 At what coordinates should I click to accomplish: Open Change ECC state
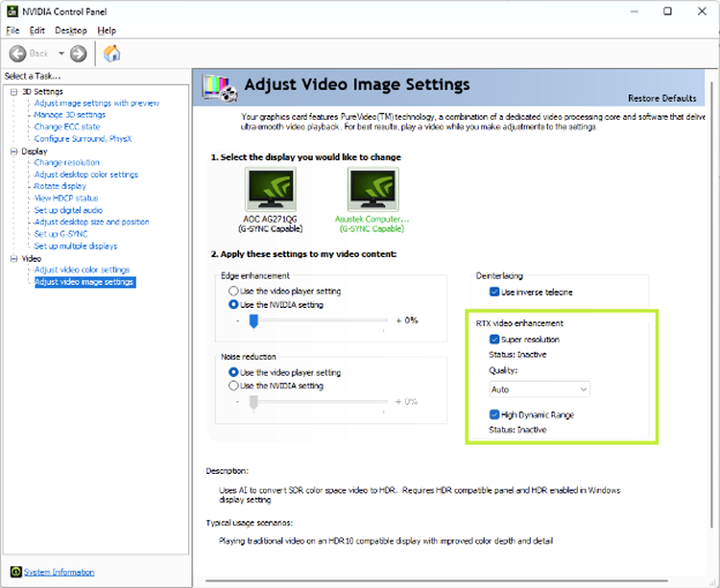[67, 127]
